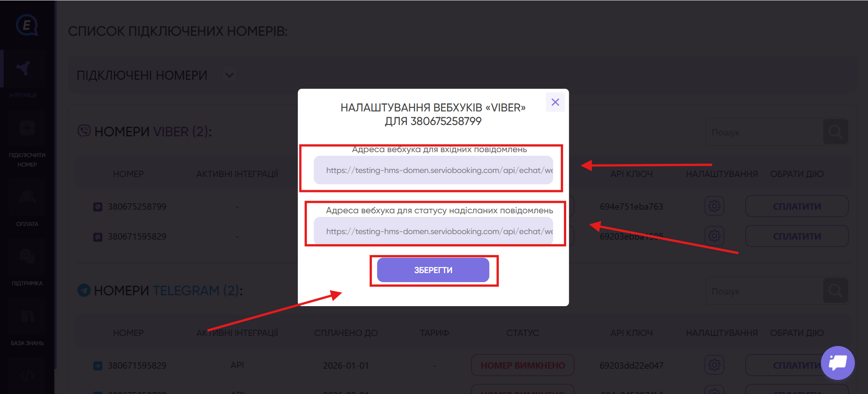Click the ЗБЕРЕГТИ save button
Viewport: 868px width, 394px height.
click(x=433, y=270)
